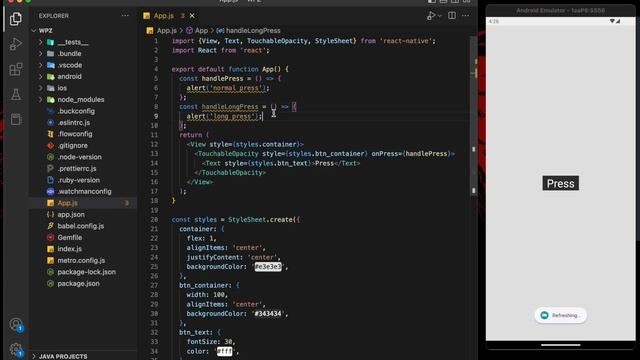Open the Gemfile file
Screen dimensions: 640x360
click(69, 237)
